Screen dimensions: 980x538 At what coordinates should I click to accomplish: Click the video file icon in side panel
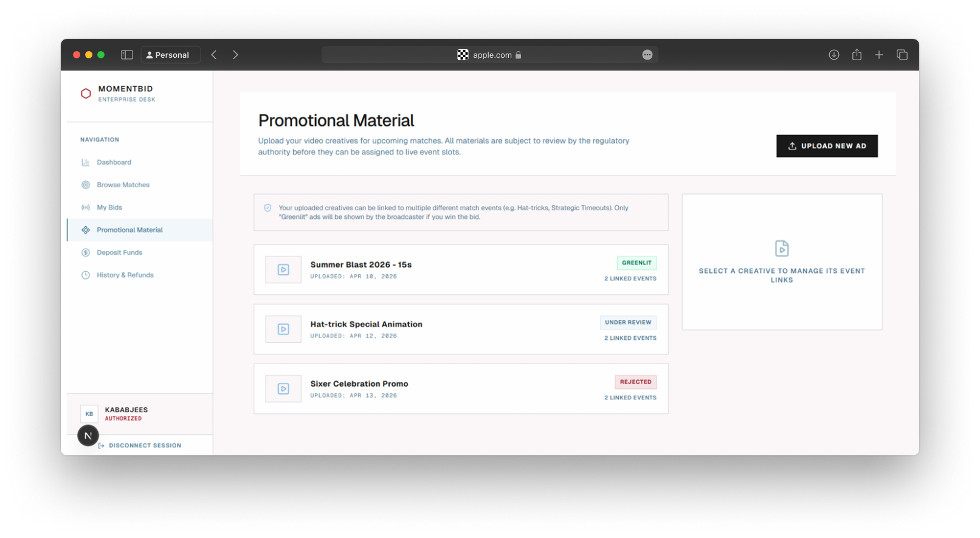(x=782, y=249)
